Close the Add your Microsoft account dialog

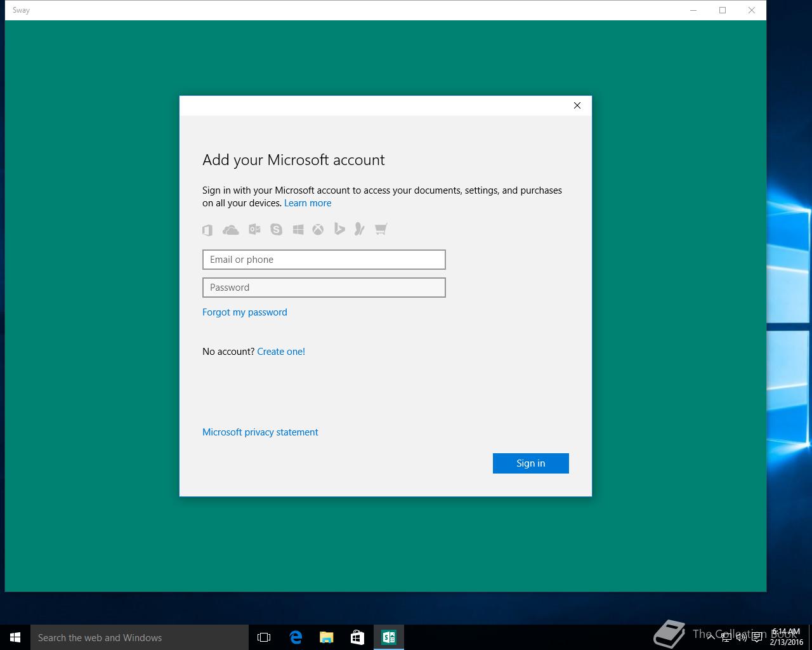point(577,105)
